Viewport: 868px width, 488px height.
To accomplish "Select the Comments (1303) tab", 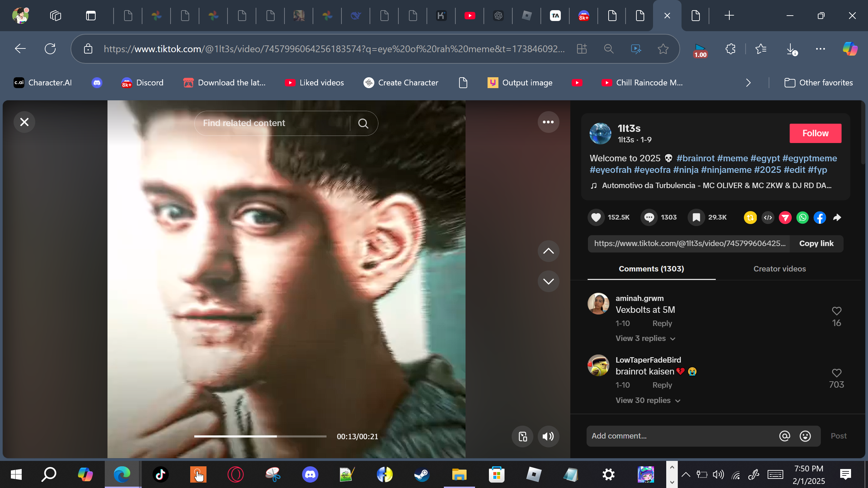I will 651,269.
